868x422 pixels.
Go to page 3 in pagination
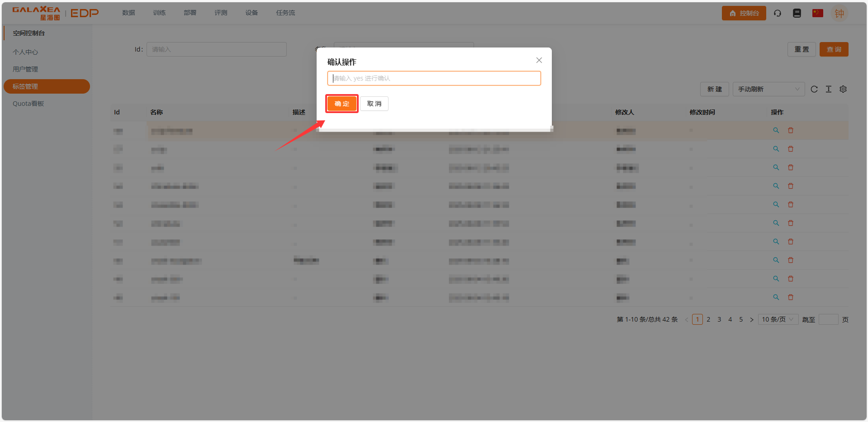pyautogui.click(x=719, y=319)
